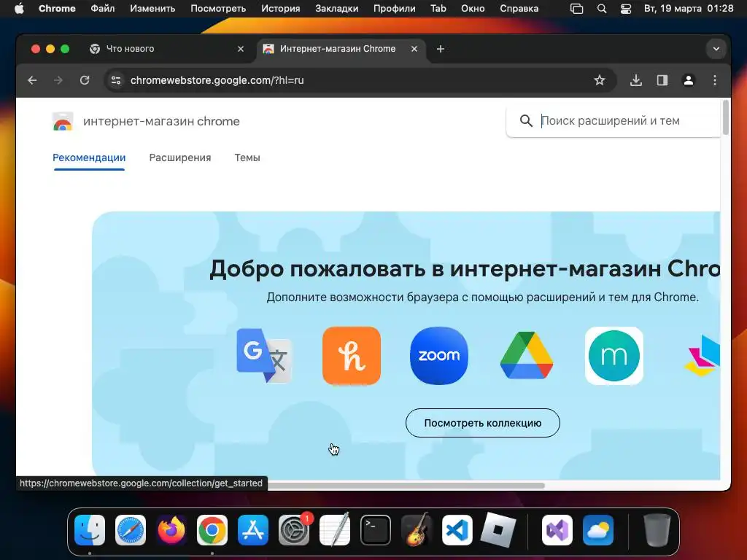Viewport: 747px width, 560px height.
Task: Open site information icon in address bar
Action: point(116,80)
